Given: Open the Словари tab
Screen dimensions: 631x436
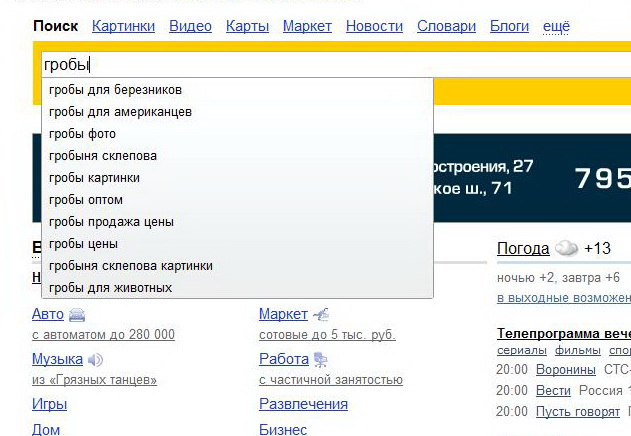Looking at the screenshot, I should click(446, 26).
